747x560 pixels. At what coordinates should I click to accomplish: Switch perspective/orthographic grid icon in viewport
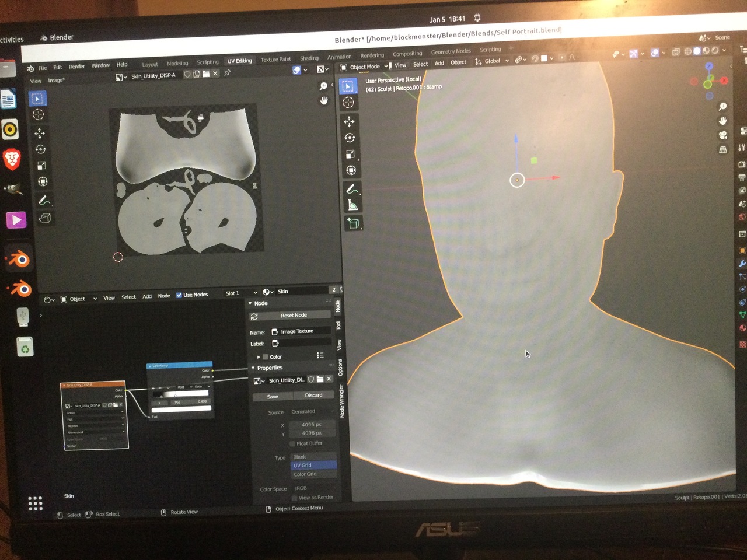pos(723,150)
